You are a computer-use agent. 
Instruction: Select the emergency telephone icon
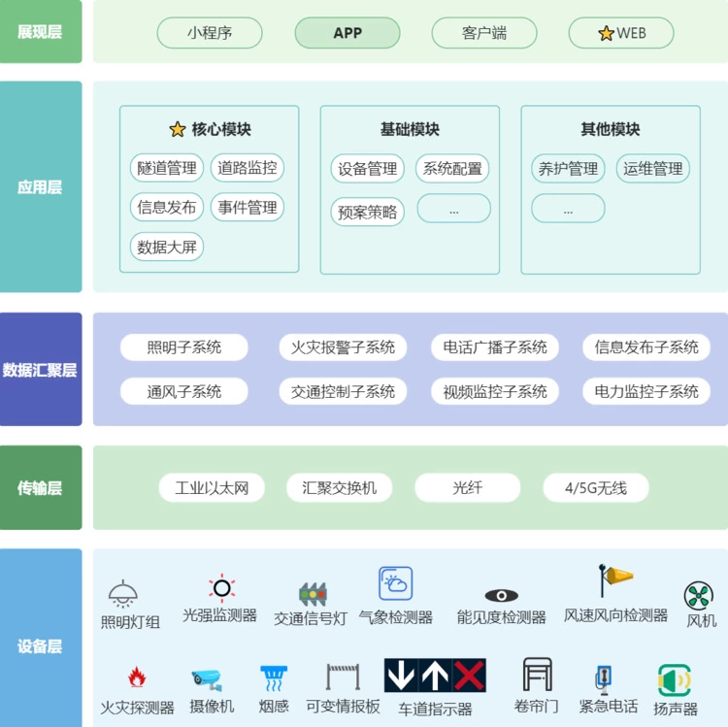[603, 677]
